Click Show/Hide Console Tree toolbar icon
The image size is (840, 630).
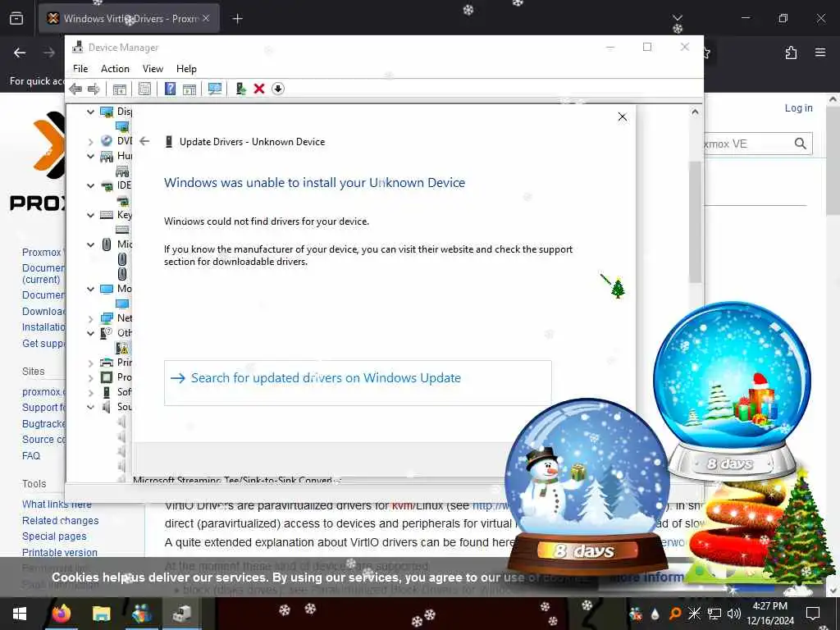click(x=120, y=89)
